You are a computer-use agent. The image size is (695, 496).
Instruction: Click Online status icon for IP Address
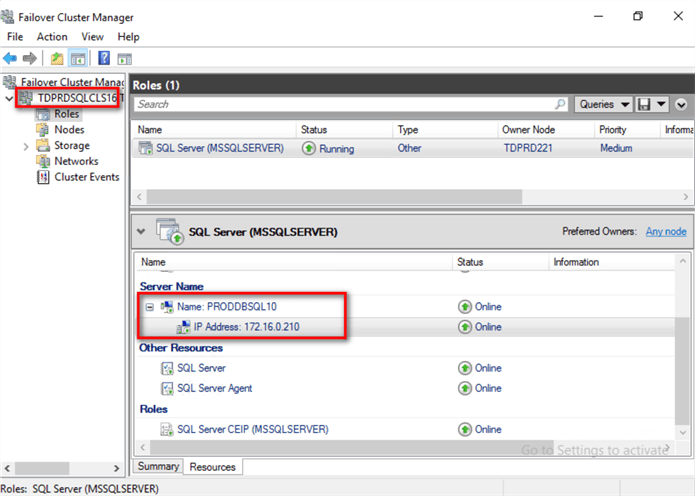tap(465, 327)
